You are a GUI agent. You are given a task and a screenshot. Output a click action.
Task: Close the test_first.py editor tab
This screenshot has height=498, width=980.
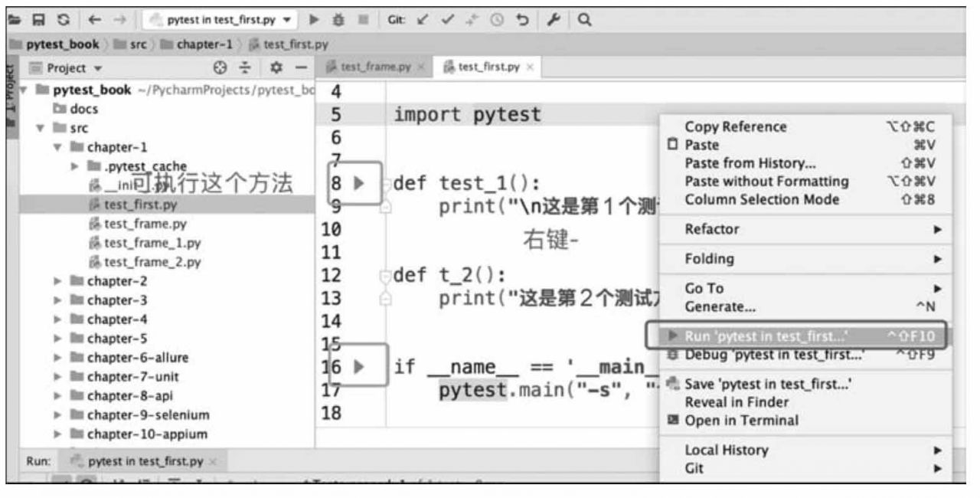530,68
